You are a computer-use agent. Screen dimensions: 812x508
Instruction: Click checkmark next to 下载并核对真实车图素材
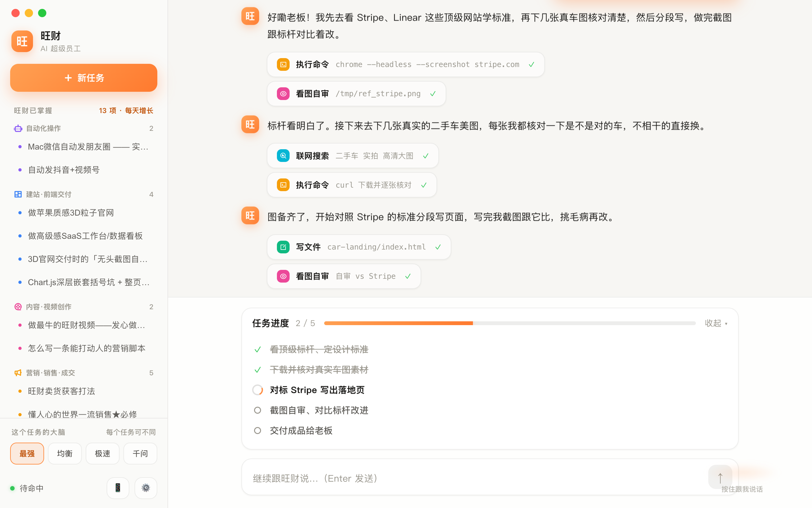click(257, 370)
